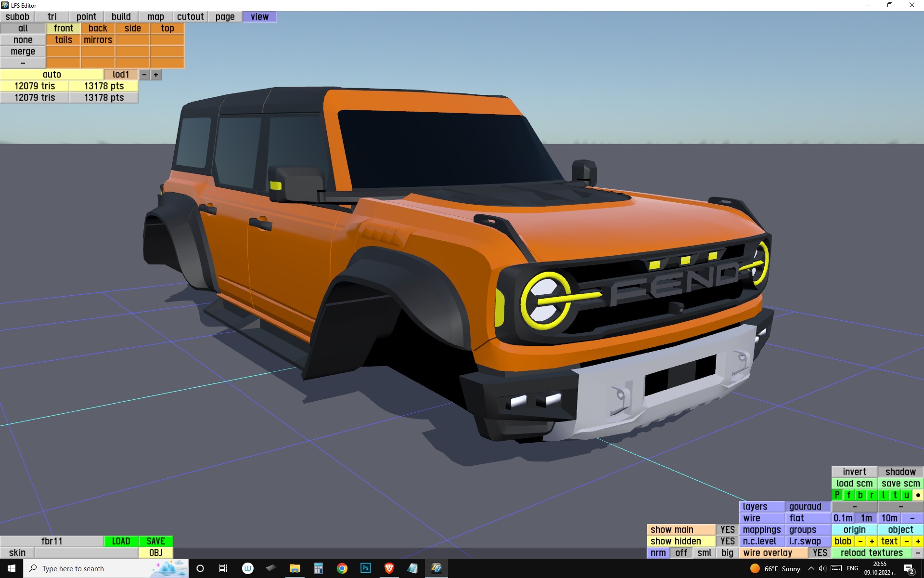The image size is (924, 578).
Task: Open Brave browser from the taskbar
Action: (x=389, y=568)
